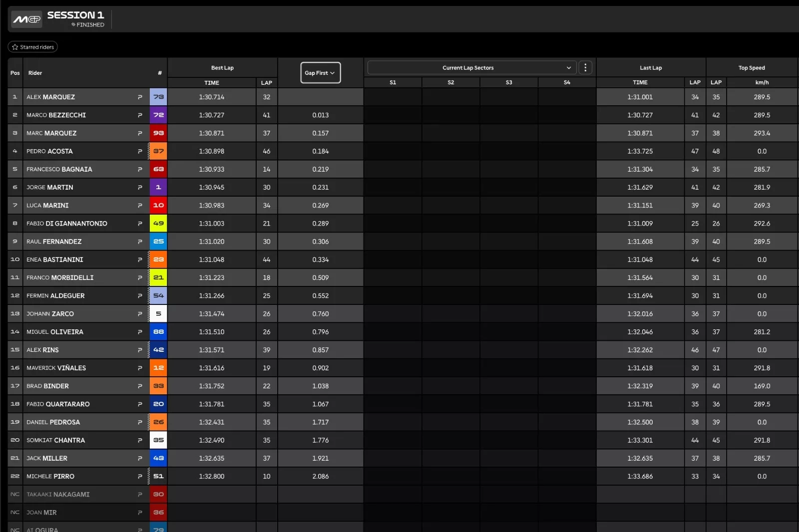Image resolution: width=799 pixels, height=532 pixels.
Task: Click the pit icon for Alex Rins
Action: [140, 350]
